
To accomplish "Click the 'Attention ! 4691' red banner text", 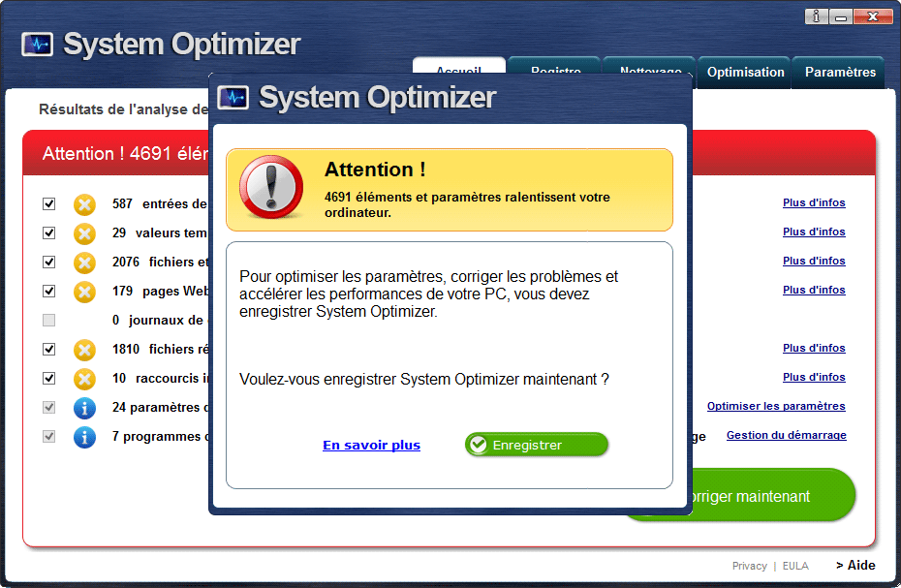I will click(x=125, y=153).
